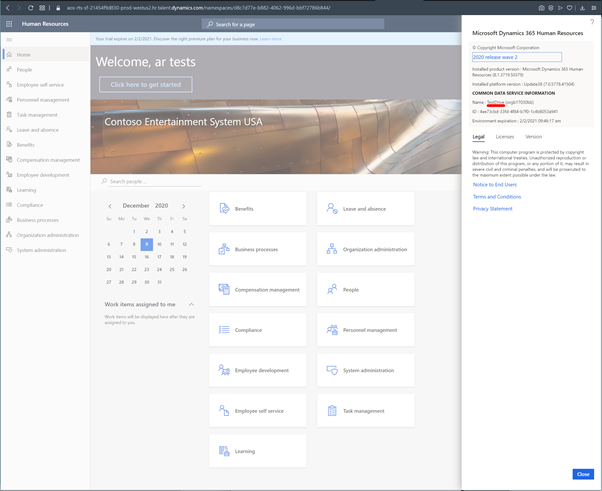Open Employee self service sidebar icon
The width and height of the screenshot is (602, 491).
pyautogui.click(x=9, y=84)
